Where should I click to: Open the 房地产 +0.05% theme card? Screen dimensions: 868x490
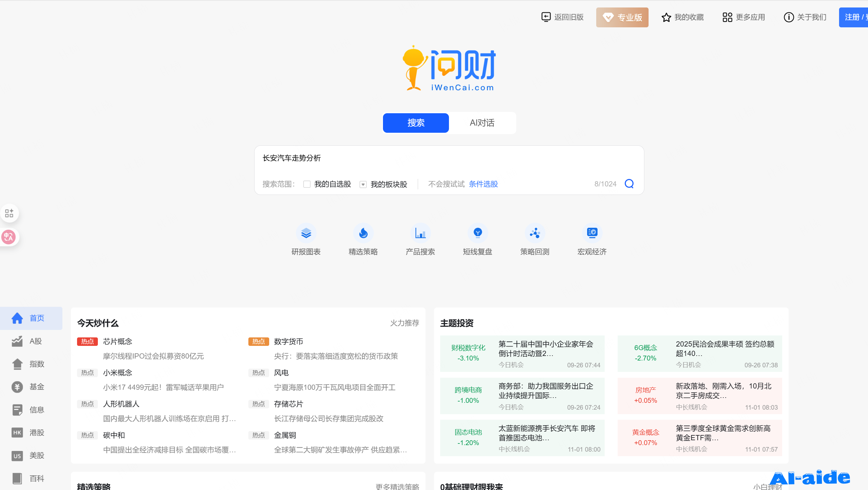(700, 396)
